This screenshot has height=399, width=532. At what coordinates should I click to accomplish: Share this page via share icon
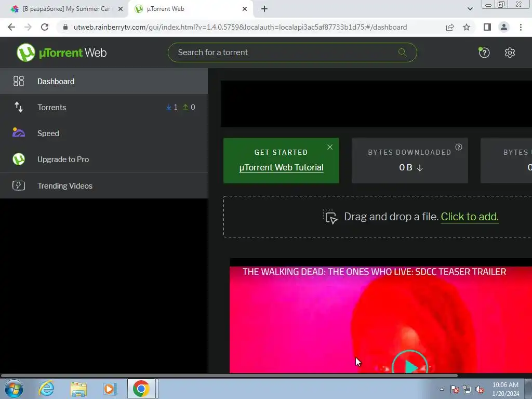pyautogui.click(x=450, y=27)
